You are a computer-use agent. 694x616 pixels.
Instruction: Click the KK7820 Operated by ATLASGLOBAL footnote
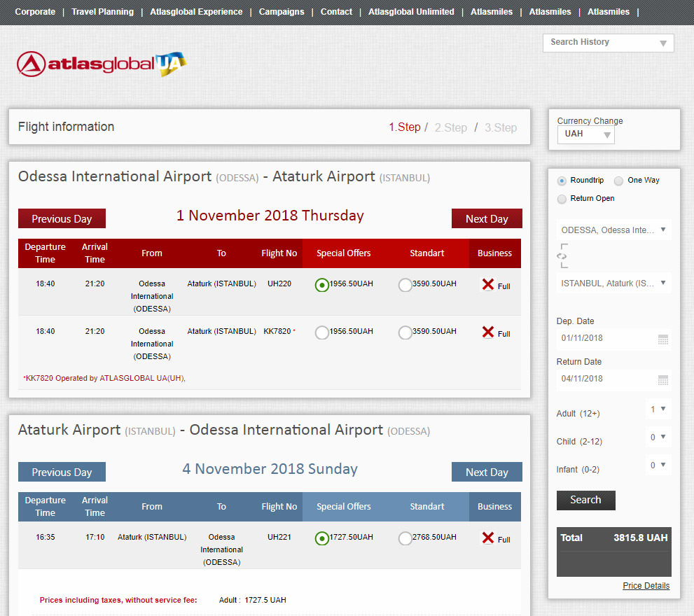pos(104,379)
